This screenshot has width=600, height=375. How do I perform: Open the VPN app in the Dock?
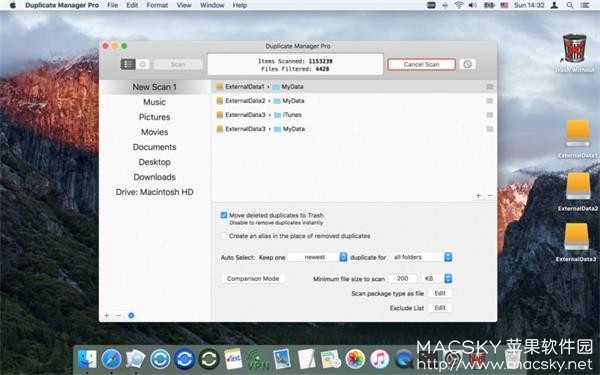(x=258, y=359)
